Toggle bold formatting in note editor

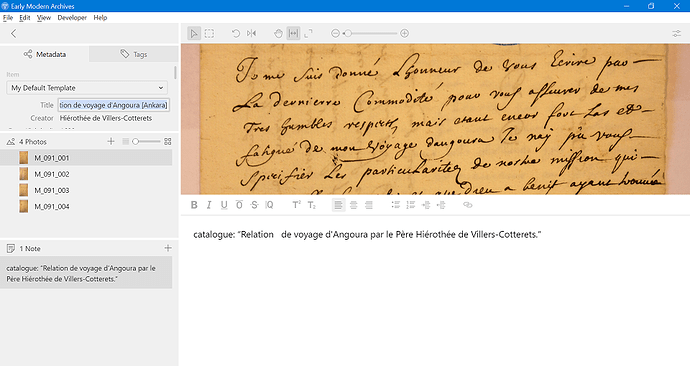194,205
